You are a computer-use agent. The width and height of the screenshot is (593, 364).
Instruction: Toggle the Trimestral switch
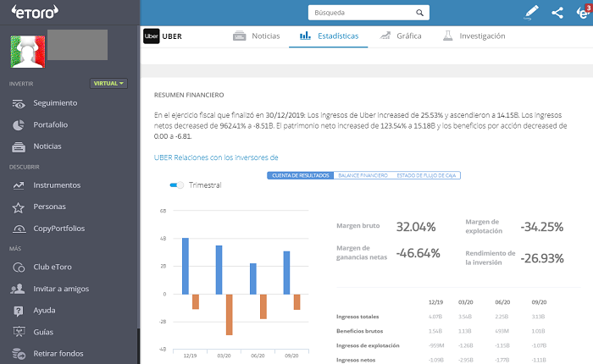point(176,185)
